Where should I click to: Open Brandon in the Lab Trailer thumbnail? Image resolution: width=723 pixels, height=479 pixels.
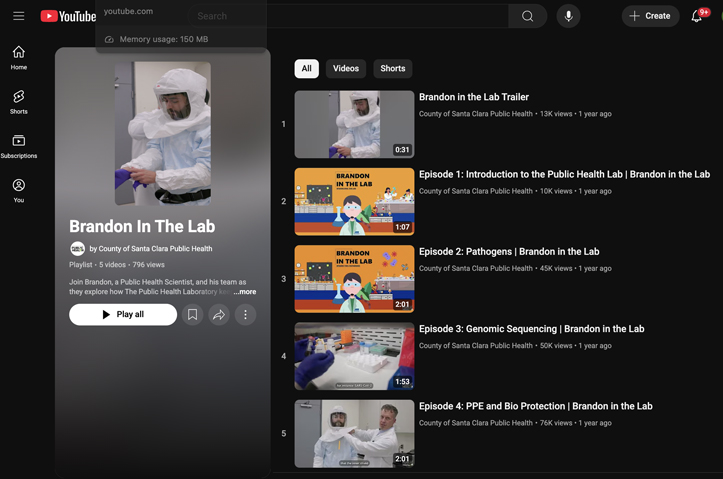(354, 124)
